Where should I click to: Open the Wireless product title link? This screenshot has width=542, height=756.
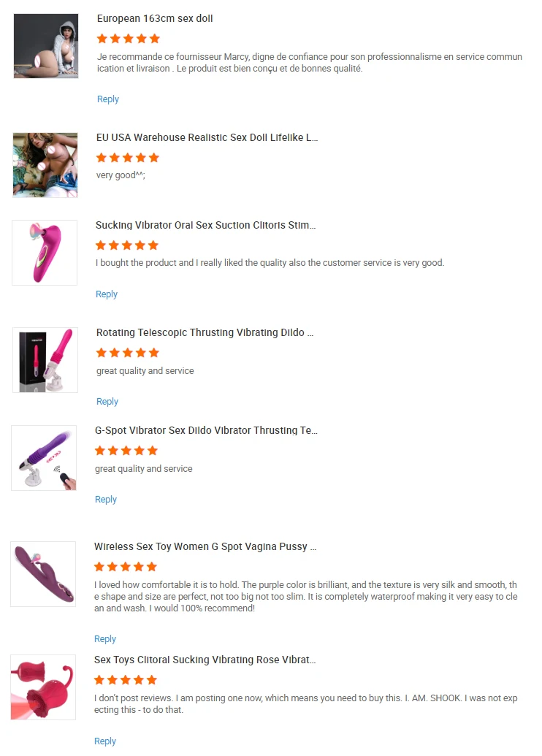[x=205, y=547]
